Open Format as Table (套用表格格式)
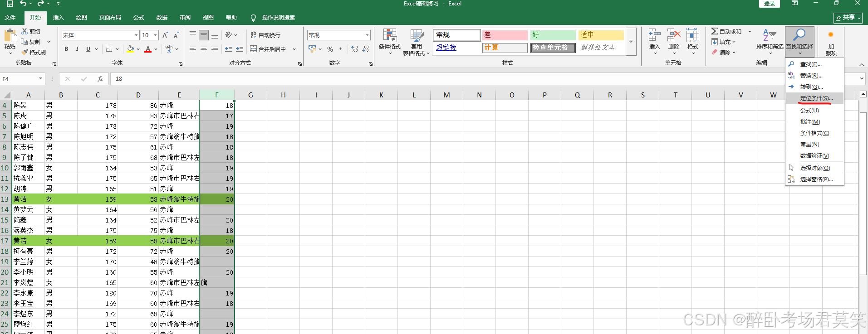 (416, 42)
